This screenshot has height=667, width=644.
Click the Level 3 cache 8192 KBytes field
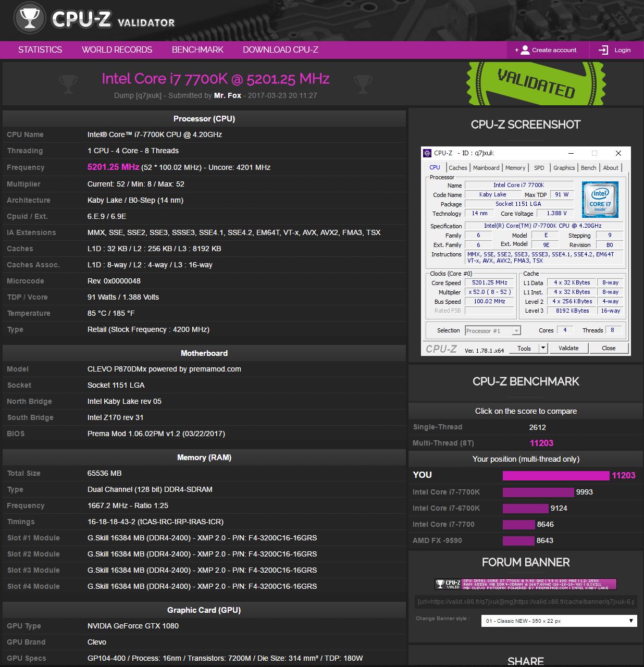point(573,311)
